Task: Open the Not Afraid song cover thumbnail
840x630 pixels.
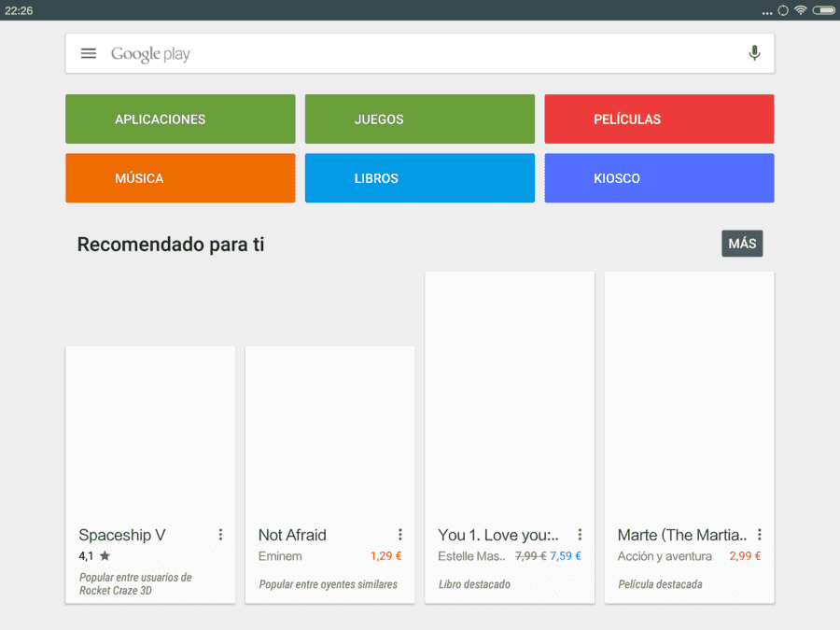Action: tap(330, 433)
